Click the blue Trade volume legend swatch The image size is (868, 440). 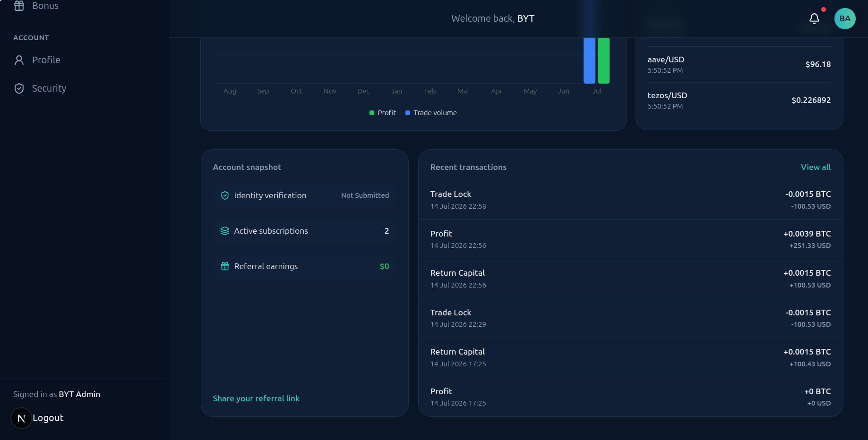(x=408, y=113)
